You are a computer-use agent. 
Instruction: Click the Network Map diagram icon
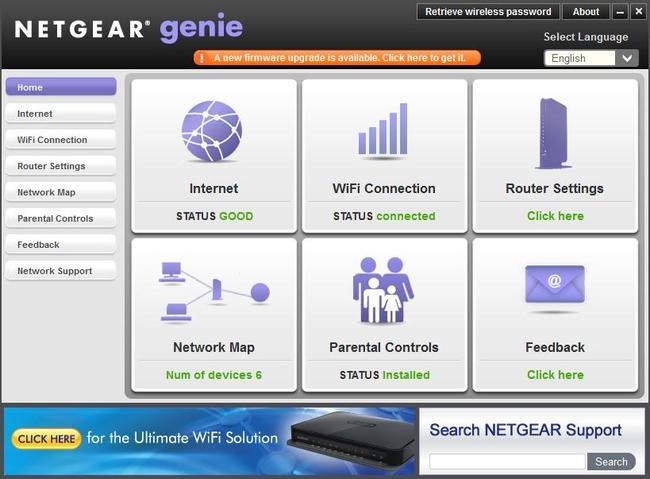coord(214,292)
